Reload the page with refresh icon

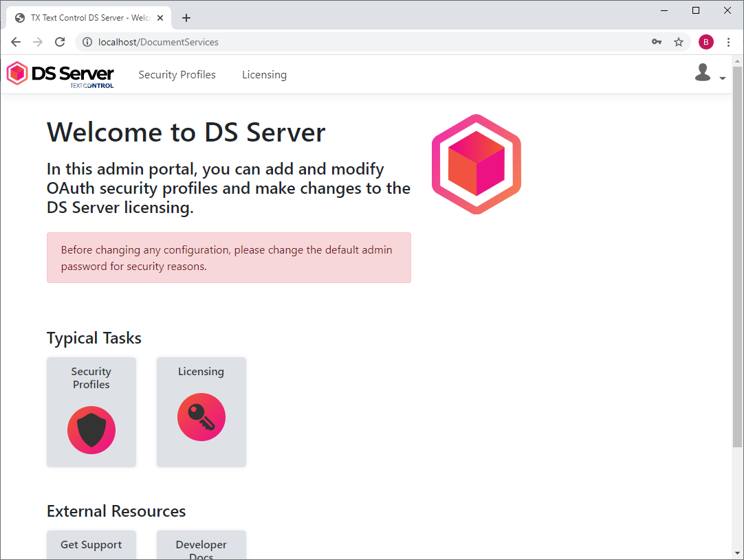click(60, 42)
